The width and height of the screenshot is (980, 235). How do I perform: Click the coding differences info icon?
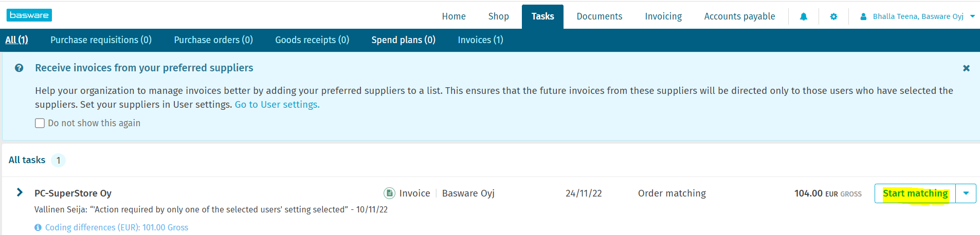point(38,227)
